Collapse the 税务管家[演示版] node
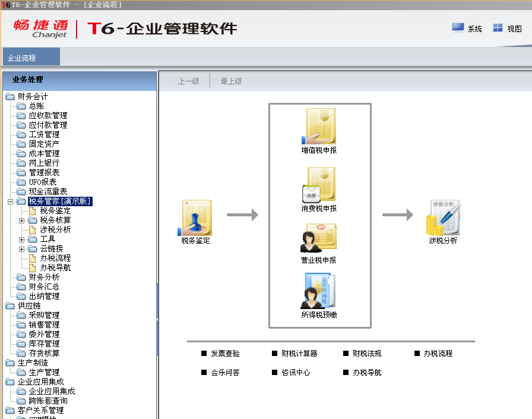 pos(11,201)
